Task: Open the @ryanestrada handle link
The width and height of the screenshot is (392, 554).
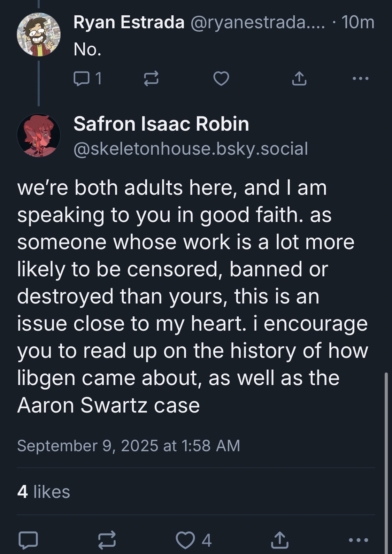Action: coord(257,23)
